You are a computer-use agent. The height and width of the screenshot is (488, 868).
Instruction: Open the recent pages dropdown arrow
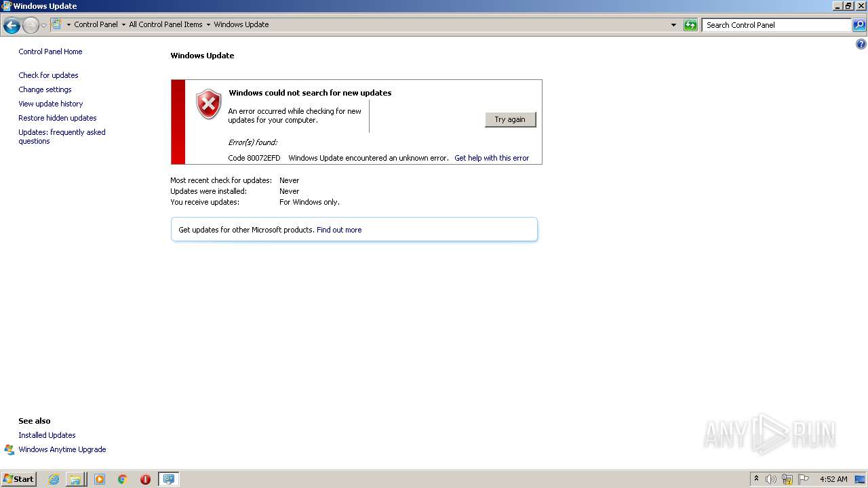pyautogui.click(x=43, y=25)
